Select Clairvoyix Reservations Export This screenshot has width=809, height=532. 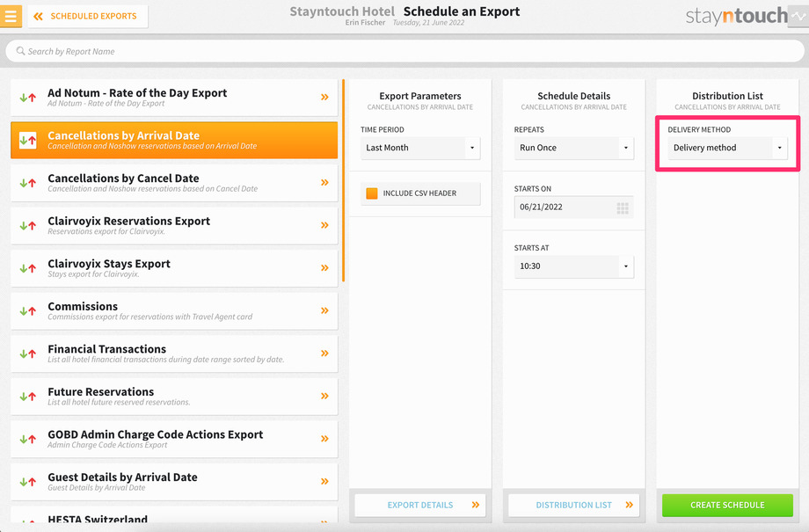click(174, 225)
